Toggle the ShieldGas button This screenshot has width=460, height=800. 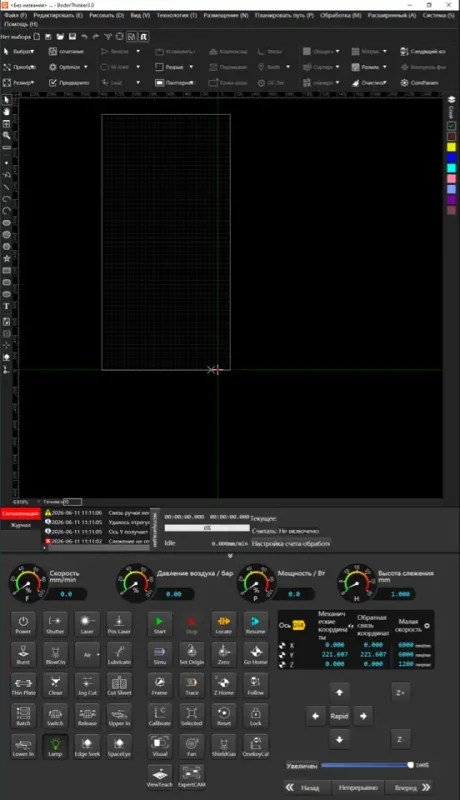point(223,746)
